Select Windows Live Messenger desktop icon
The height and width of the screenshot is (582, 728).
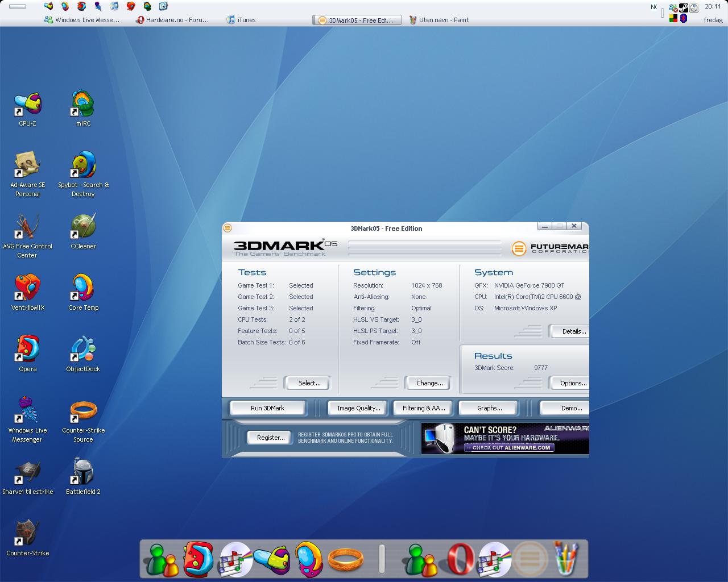pos(27,420)
